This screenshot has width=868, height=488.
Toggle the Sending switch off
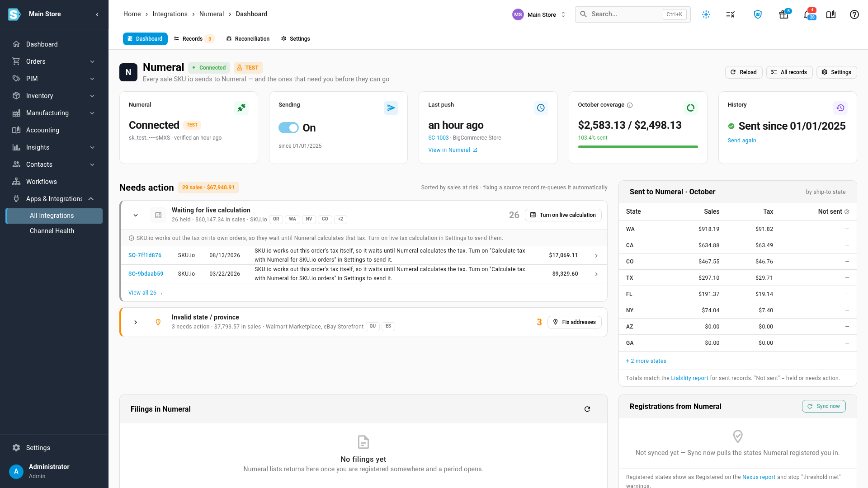click(x=288, y=128)
